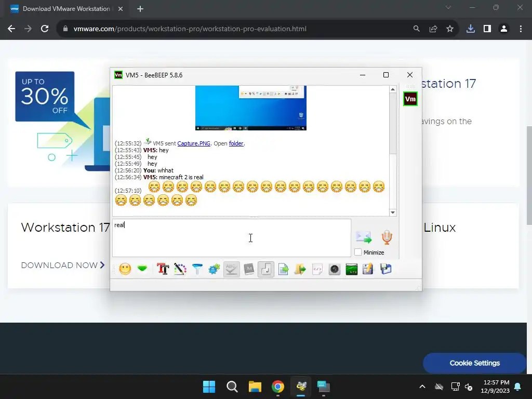Toggle the ABC spell checking icon
Screen dimensions: 532x399
coord(232,270)
